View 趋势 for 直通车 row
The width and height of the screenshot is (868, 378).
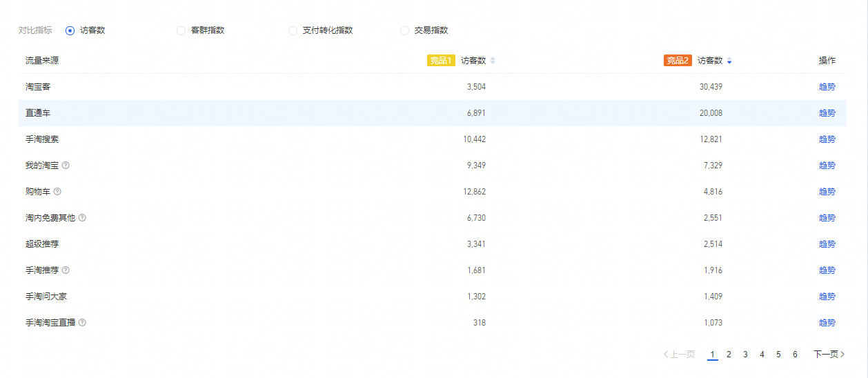tap(827, 113)
